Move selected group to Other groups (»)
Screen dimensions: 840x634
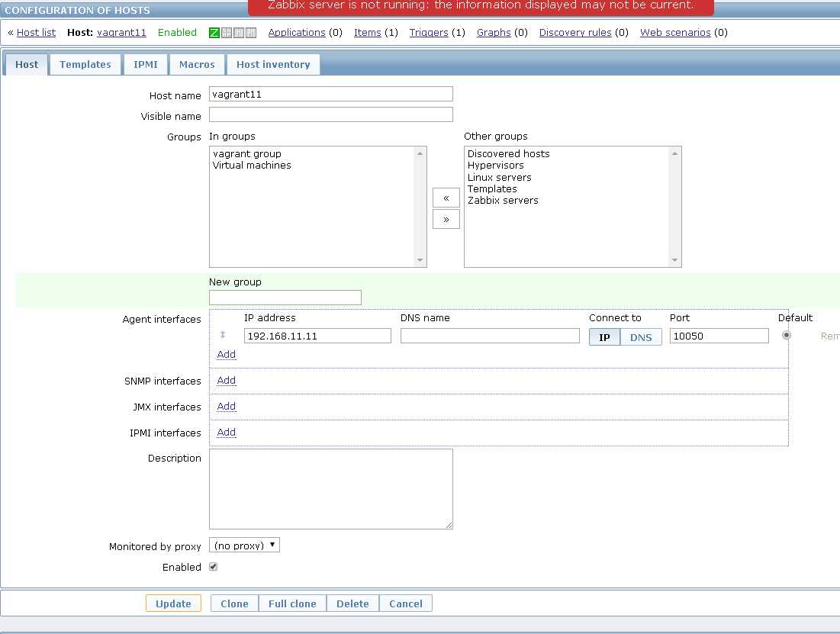pyautogui.click(x=446, y=219)
